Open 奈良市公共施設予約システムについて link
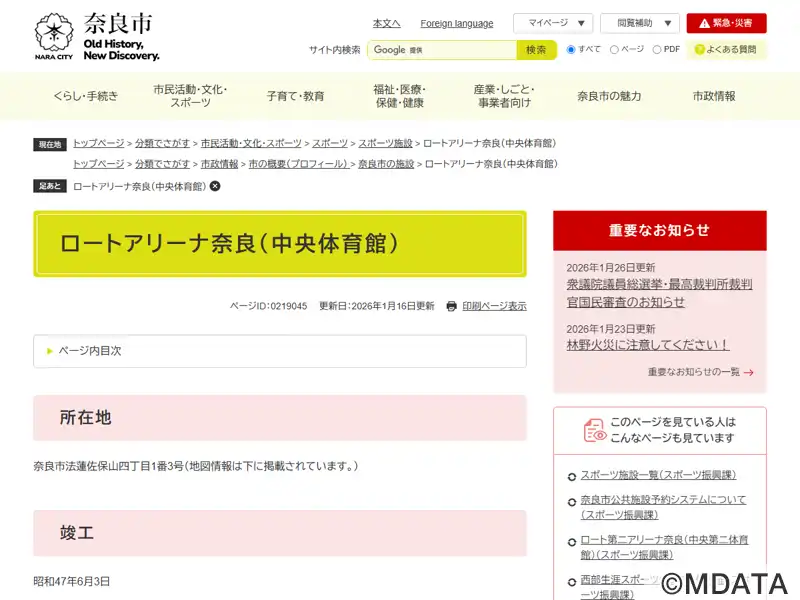The height and width of the screenshot is (600, 800). pyautogui.click(x=663, y=507)
